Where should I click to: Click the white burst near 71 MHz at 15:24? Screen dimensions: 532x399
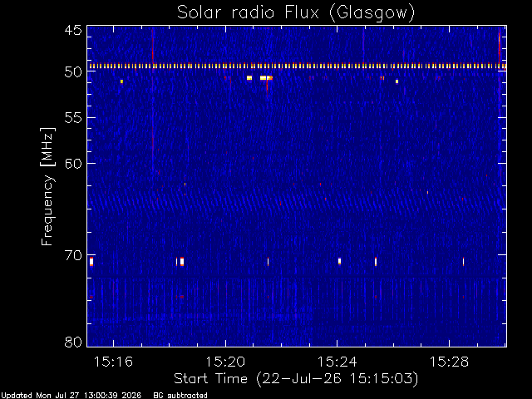coord(339,261)
